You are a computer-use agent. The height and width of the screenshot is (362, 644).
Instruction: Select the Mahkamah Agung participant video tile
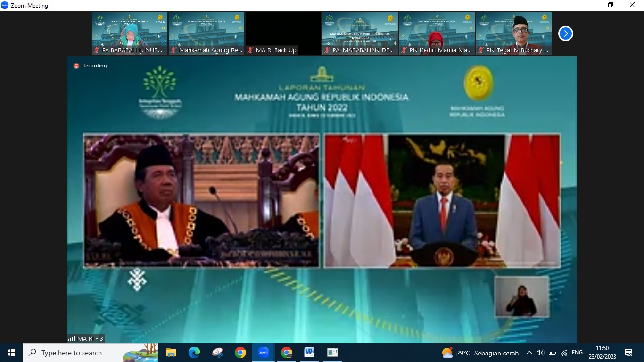(206, 33)
